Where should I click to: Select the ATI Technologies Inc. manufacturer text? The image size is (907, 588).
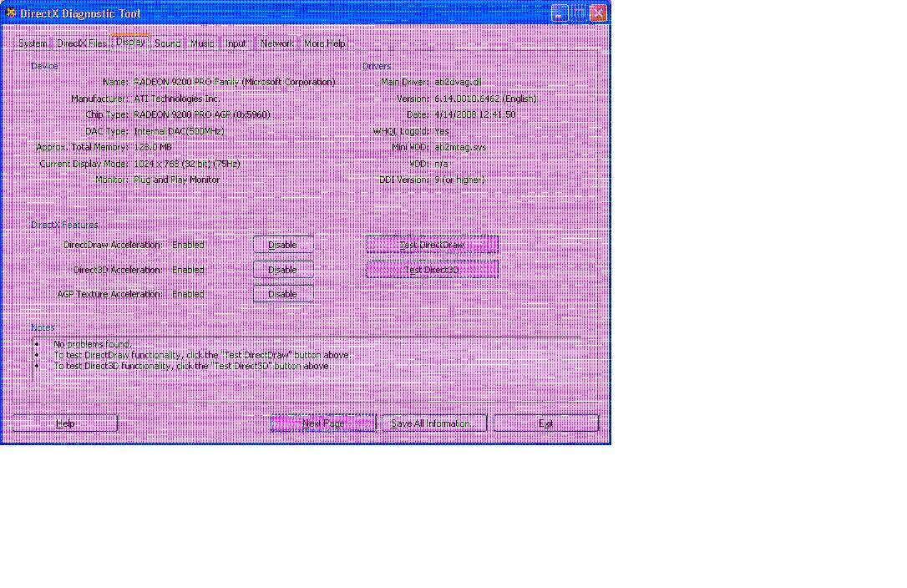point(177,99)
